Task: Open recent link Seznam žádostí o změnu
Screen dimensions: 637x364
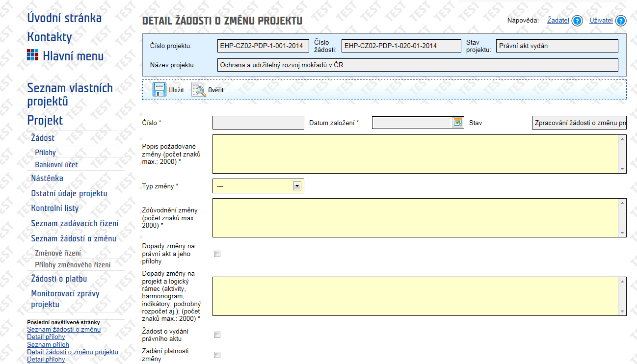Action: (x=64, y=329)
